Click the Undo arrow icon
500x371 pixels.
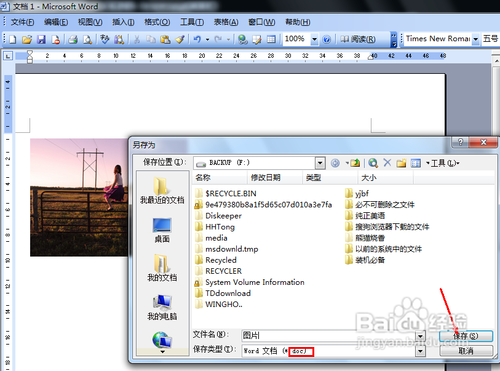[x=197, y=40]
